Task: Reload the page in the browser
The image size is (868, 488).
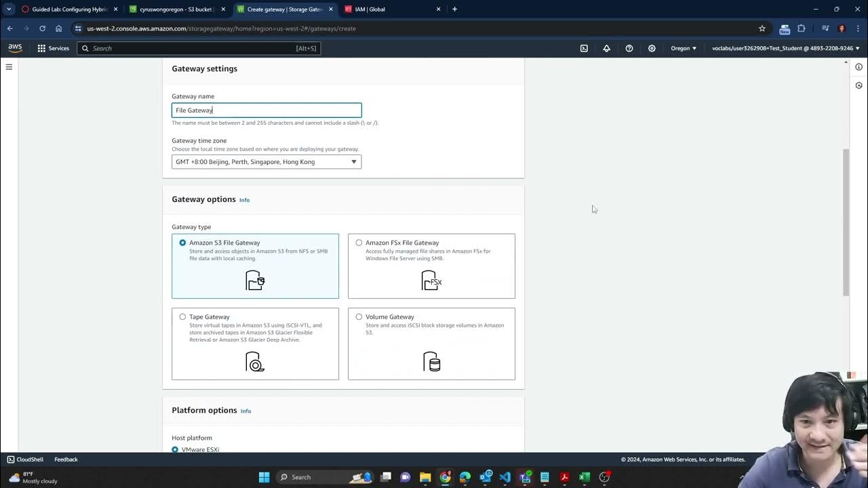Action: pos(42,28)
